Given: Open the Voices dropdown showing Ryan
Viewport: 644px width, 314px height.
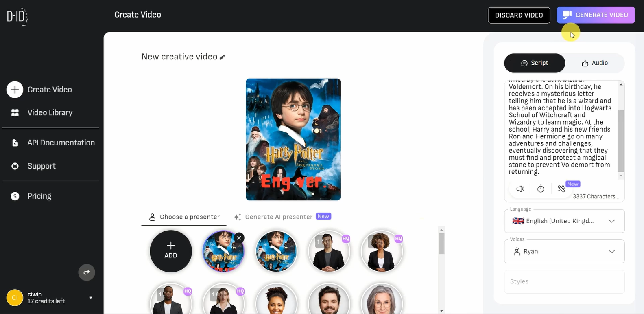Looking at the screenshot, I should [x=564, y=251].
